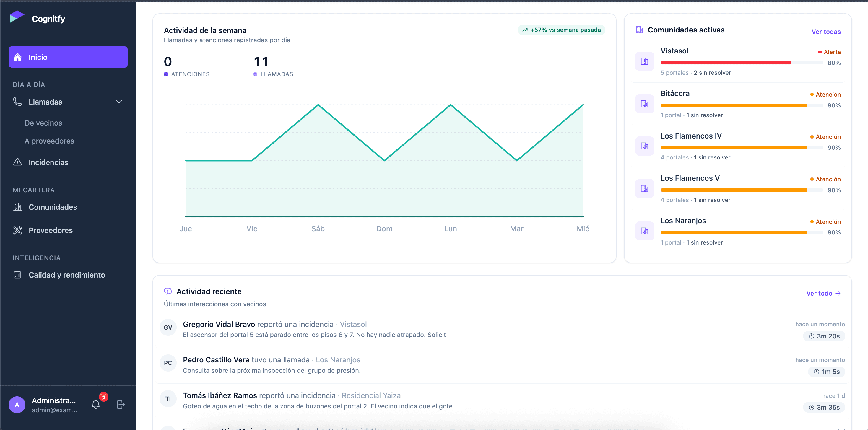Select the Inicio menu item
The height and width of the screenshot is (430, 868).
point(68,57)
